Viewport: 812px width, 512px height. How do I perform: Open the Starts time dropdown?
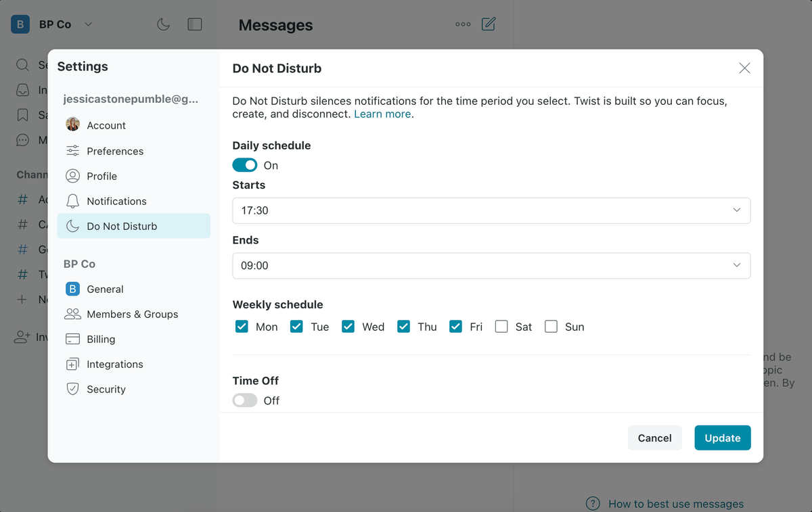click(491, 210)
